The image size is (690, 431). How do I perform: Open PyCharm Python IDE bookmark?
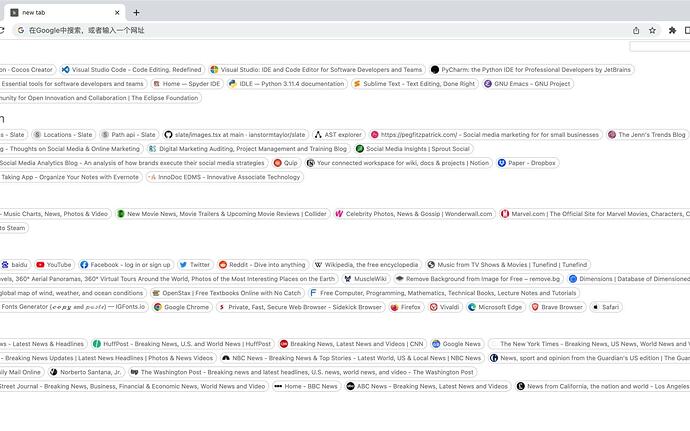[x=531, y=70]
